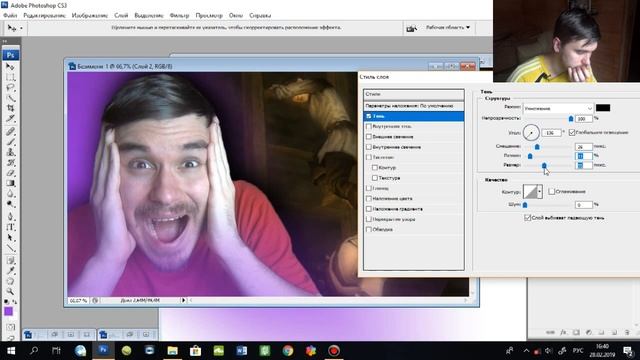
Task: Select the Crop tool
Action: click(x=10, y=108)
